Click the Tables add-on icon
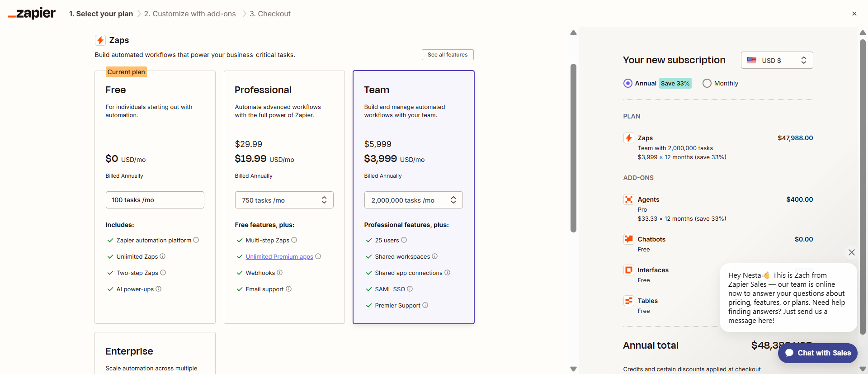 [628, 301]
